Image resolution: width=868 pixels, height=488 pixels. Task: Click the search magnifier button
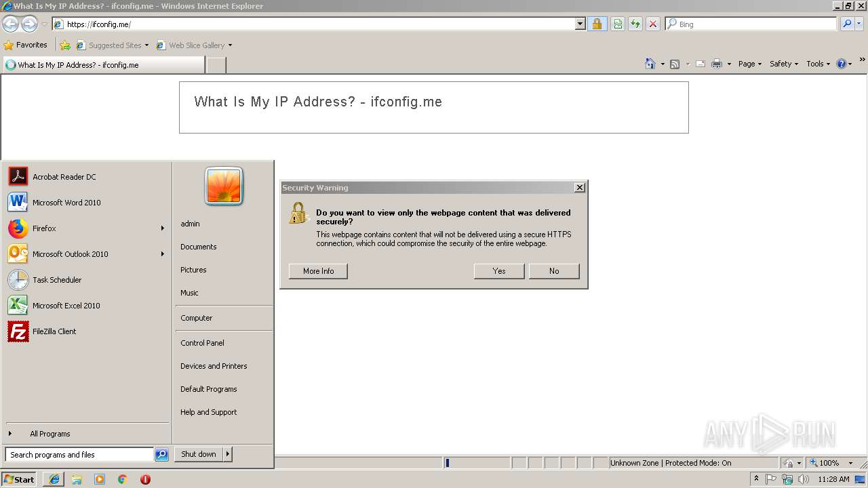pos(847,24)
